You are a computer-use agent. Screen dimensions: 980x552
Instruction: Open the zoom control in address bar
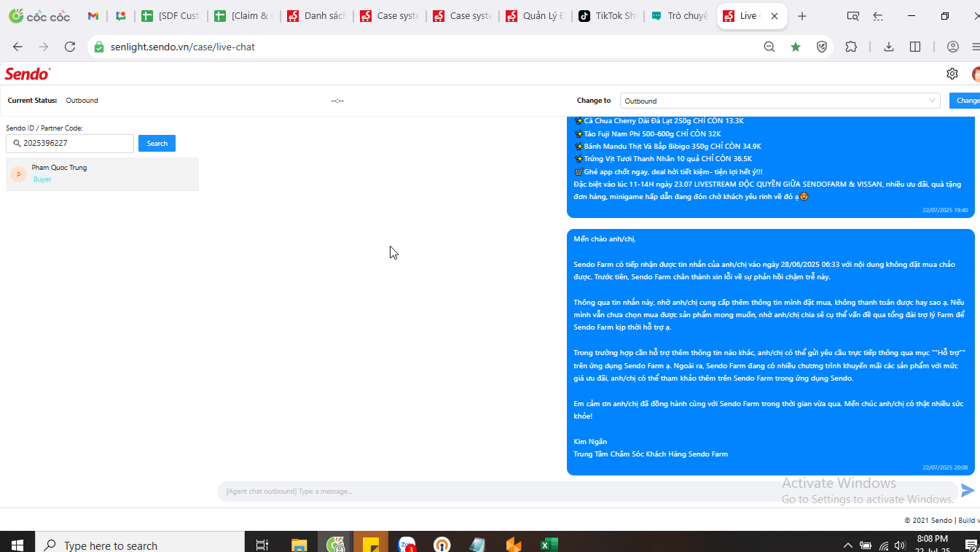769,47
